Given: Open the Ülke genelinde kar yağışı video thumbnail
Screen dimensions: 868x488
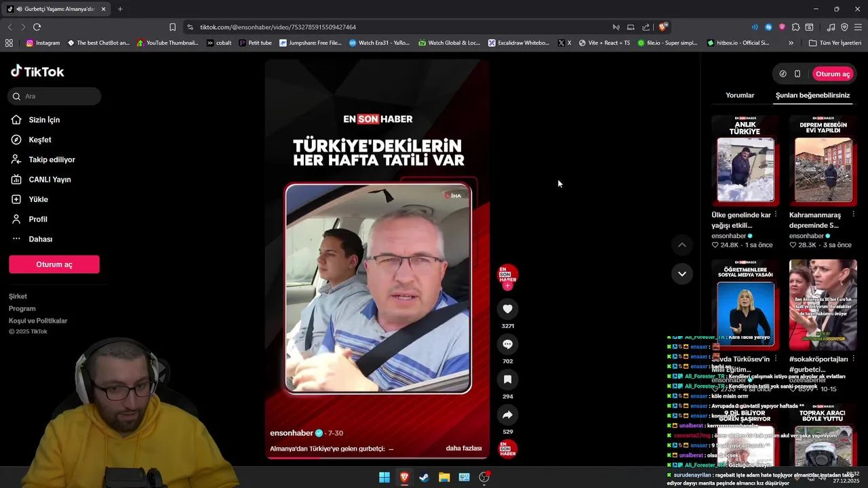Looking at the screenshot, I should [x=745, y=161].
